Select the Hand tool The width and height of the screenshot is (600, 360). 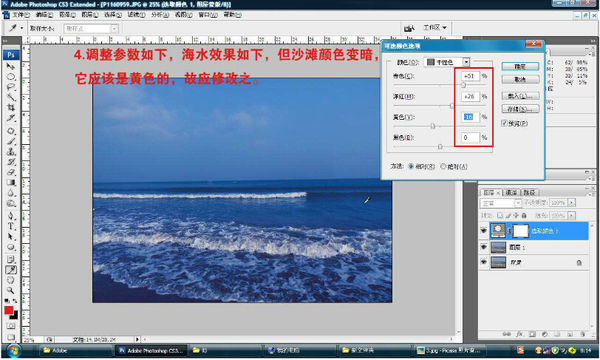point(11,280)
